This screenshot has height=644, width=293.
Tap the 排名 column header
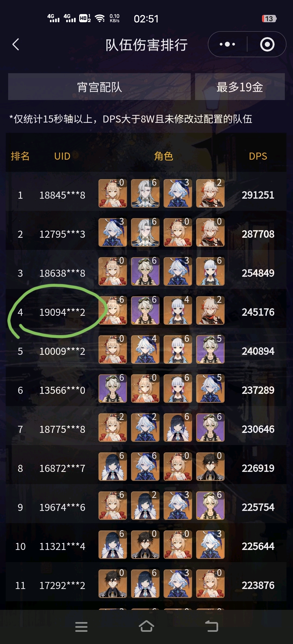coord(20,156)
